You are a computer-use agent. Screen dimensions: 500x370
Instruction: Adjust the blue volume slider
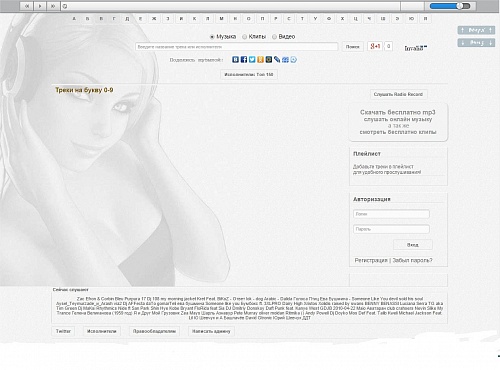(449, 6)
